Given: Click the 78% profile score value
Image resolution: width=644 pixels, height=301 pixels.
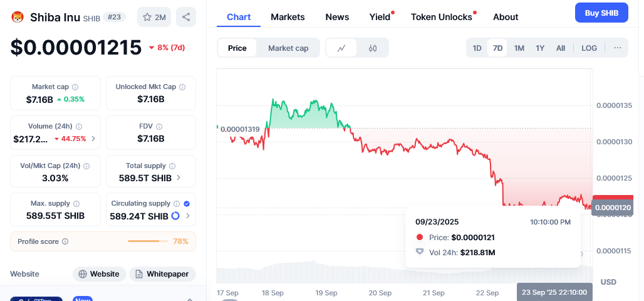Looking at the screenshot, I should (x=180, y=241).
